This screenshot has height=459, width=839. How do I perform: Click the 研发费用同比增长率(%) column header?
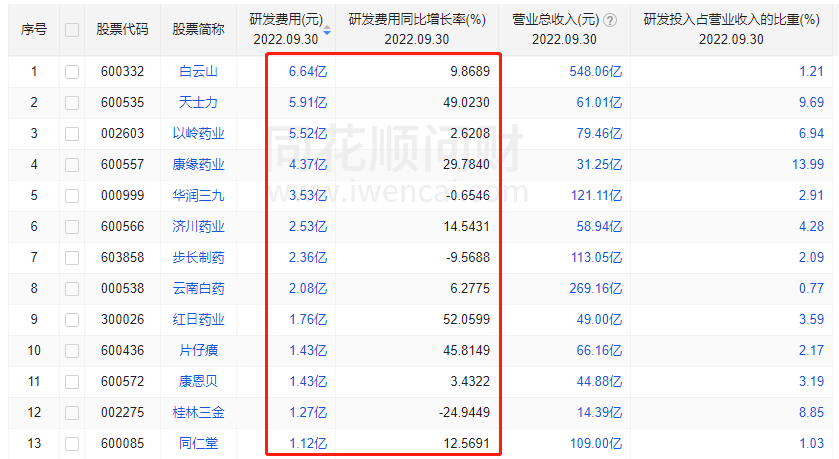[x=417, y=29]
